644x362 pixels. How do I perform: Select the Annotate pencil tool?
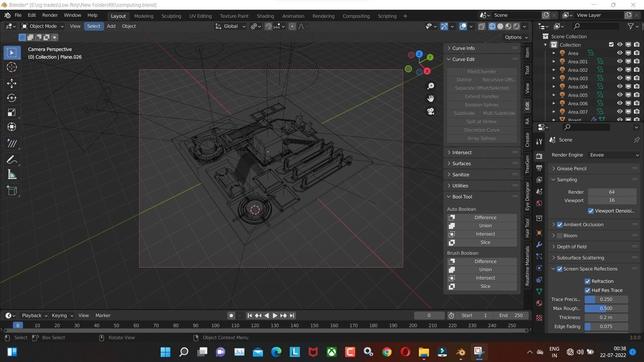12,160
